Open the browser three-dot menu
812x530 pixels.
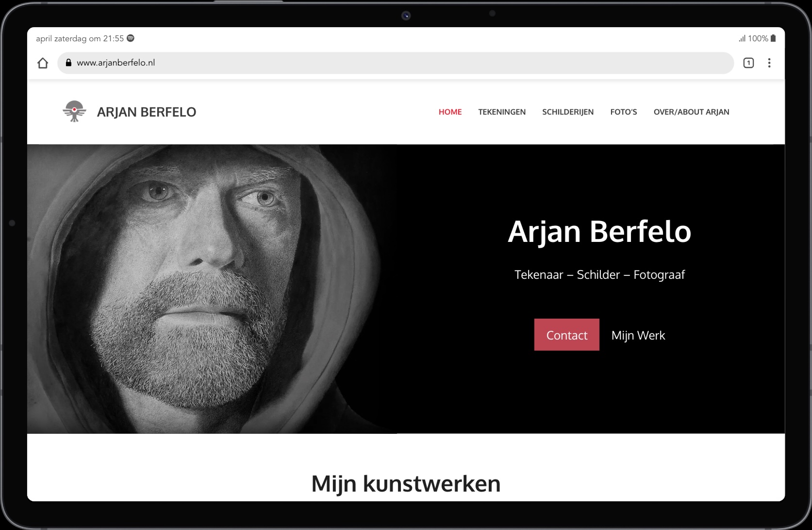tap(769, 63)
